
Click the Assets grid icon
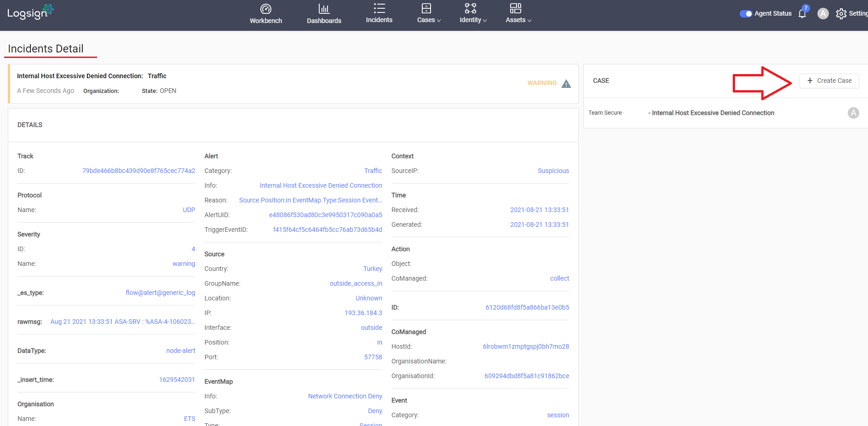point(516,8)
